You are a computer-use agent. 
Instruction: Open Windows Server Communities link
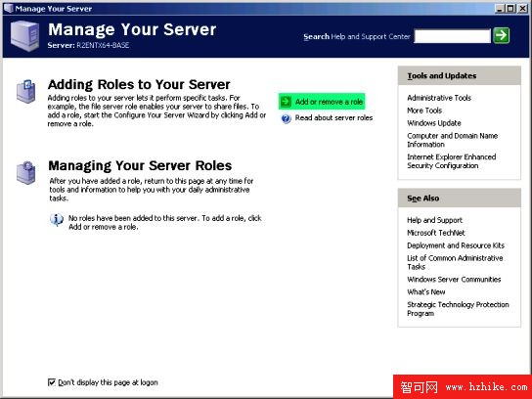click(454, 280)
